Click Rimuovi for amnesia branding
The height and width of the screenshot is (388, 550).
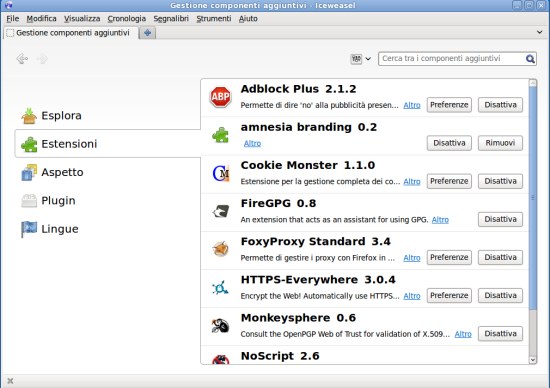click(500, 143)
